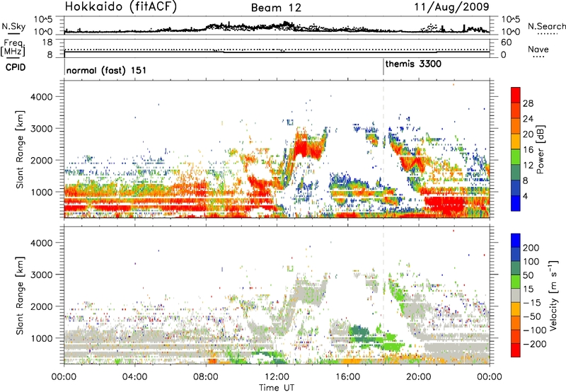Click the 'Beam 12' label
Viewport: 566px width, 392px height.
pos(276,8)
